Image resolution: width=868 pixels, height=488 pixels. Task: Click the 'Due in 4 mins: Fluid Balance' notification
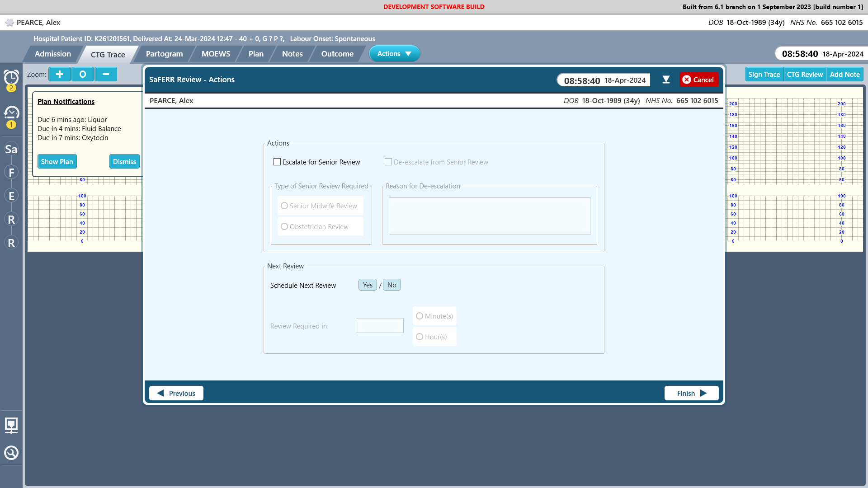click(79, 129)
